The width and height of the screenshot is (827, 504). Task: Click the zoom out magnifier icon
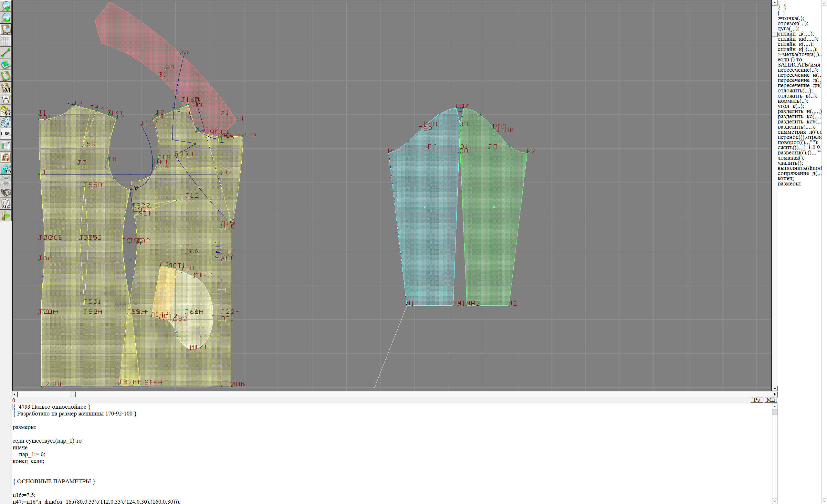pyautogui.click(x=6, y=17)
